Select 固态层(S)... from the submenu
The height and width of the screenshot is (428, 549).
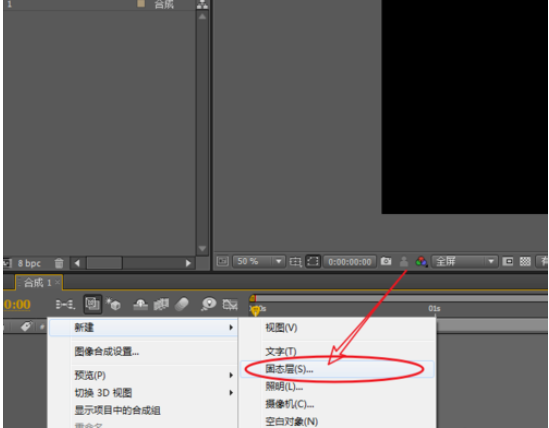[289, 369]
